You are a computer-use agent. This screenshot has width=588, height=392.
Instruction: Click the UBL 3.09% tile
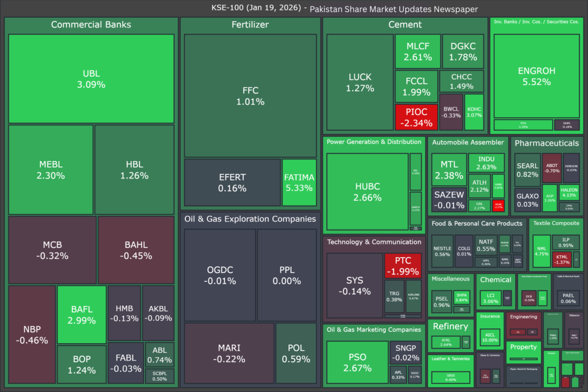[91, 79]
